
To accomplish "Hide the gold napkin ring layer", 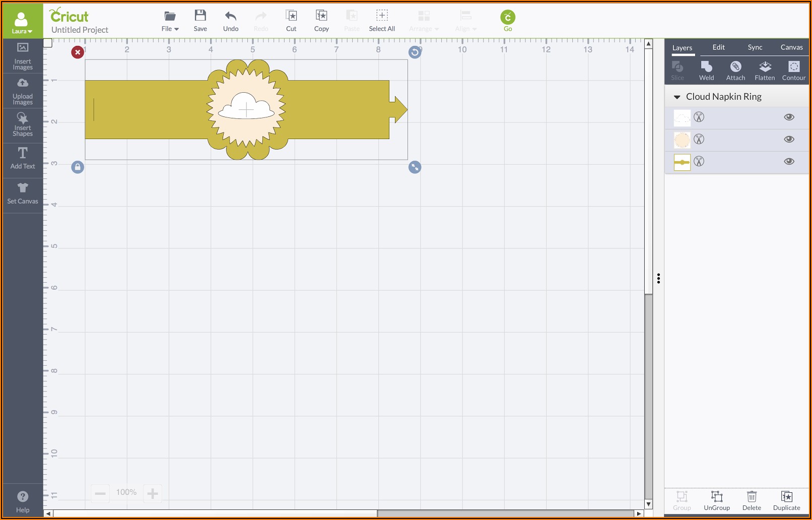I will click(789, 162).
